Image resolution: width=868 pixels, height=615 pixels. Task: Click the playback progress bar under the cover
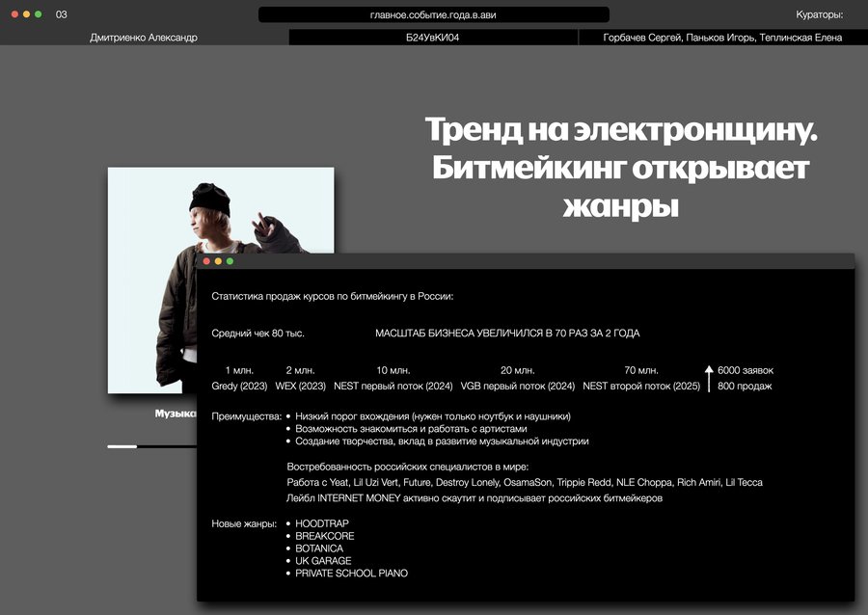[x=152, y=446]
